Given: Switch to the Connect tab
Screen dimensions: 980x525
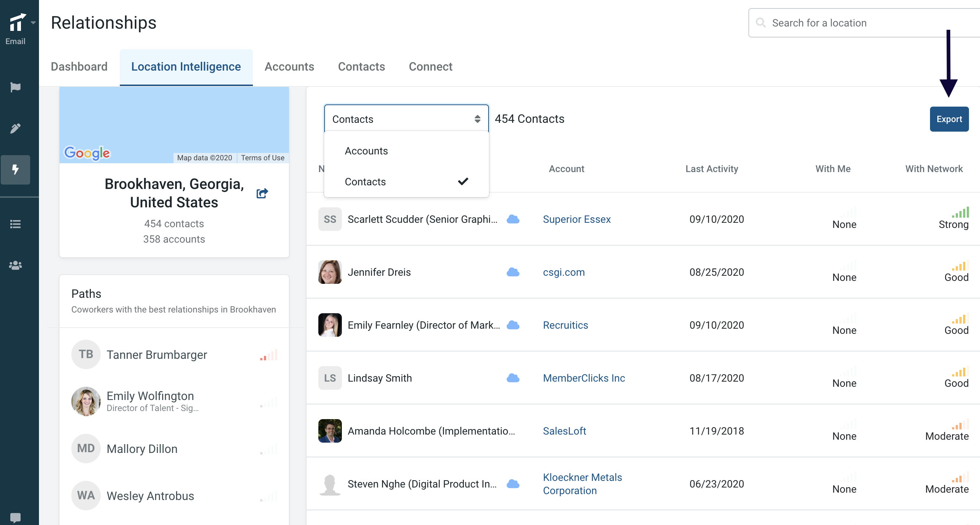Looking at the screenshot, I should [x=430, y=67].
